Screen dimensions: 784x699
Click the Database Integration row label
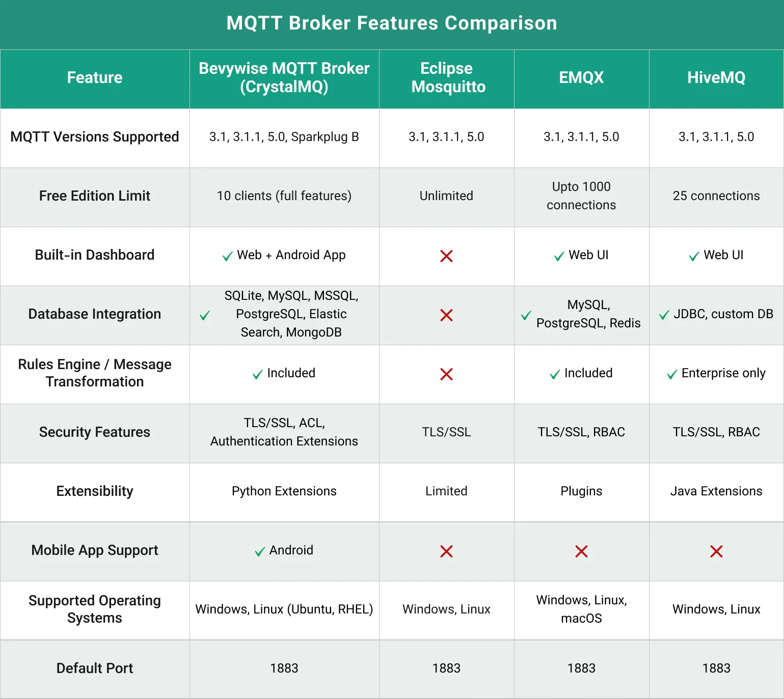pyautogui.click(x=95, y=314)
